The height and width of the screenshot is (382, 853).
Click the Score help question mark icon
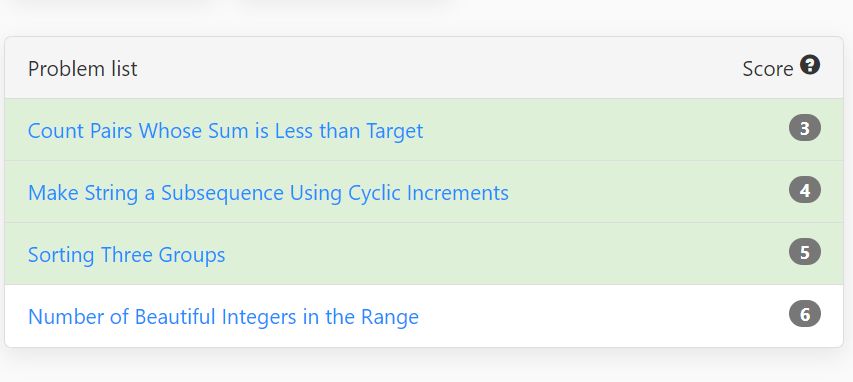tap(810, 65)
